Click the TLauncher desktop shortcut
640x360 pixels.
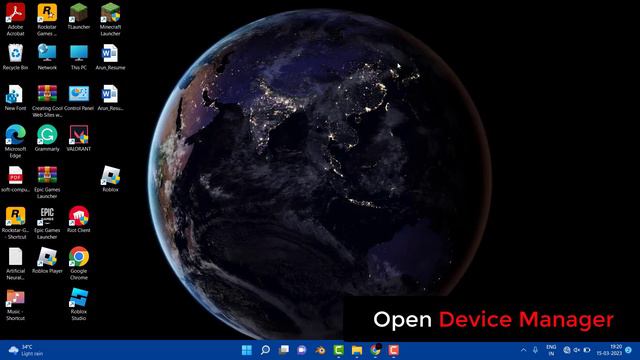[x=78, y=16]
